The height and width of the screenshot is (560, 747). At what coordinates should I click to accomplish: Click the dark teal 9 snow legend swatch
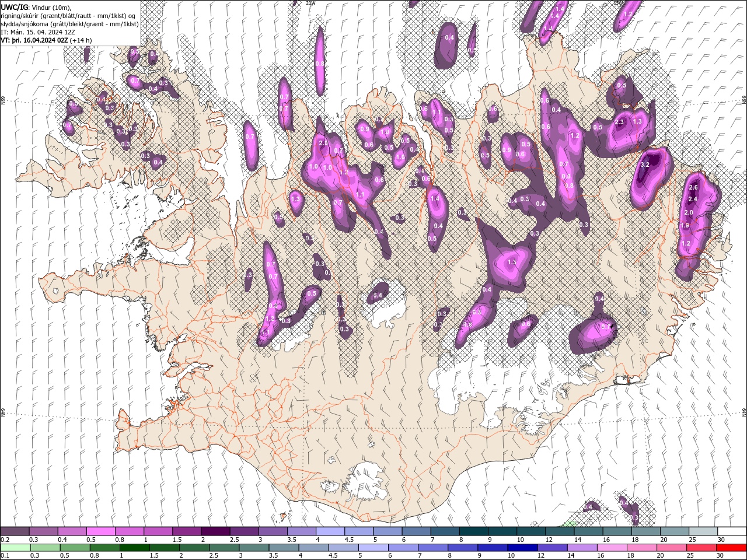coord(502,531)
